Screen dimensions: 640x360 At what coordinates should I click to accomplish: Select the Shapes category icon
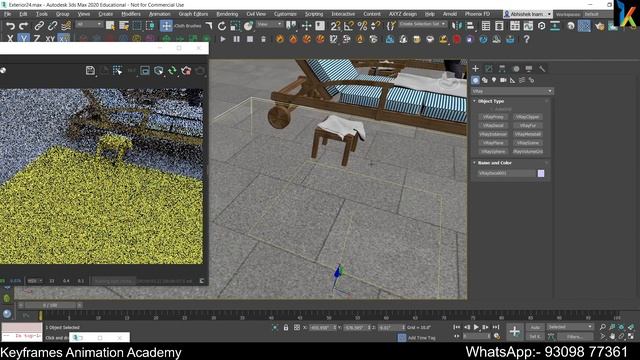click(484, 80)
